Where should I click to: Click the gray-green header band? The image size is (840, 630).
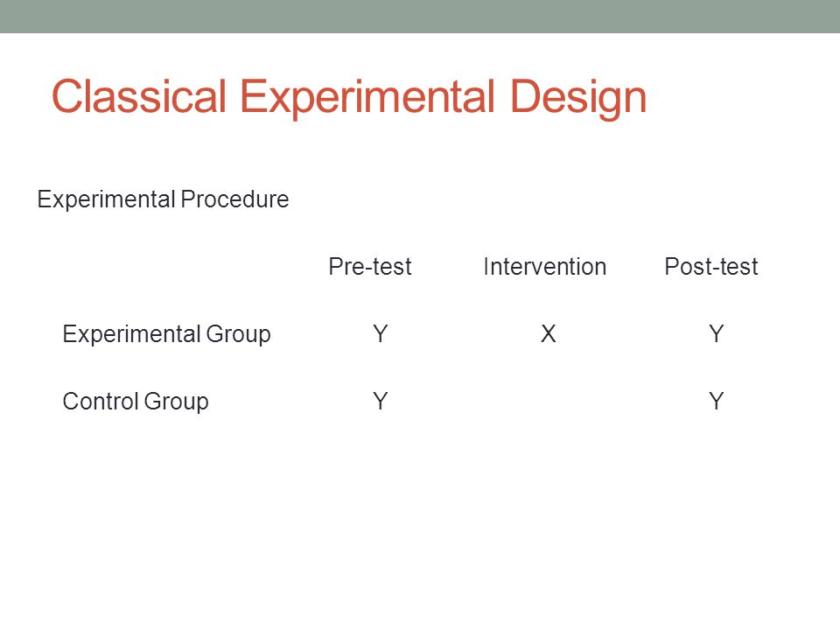click(x=420, y=16)
